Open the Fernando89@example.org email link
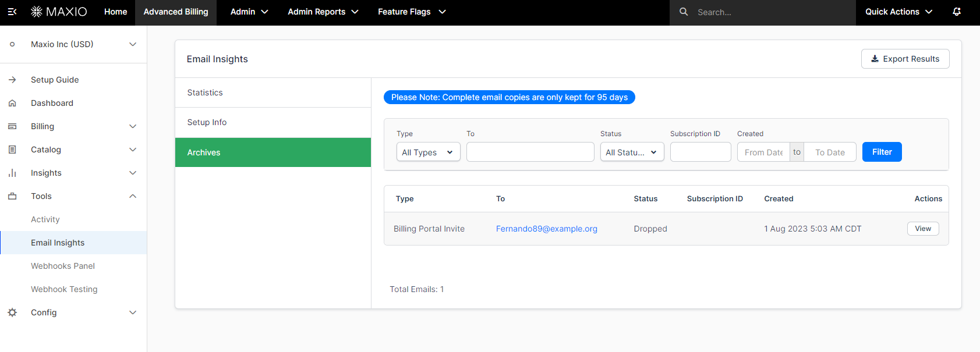This screenshot has height=352, width=980. (546, 229)
